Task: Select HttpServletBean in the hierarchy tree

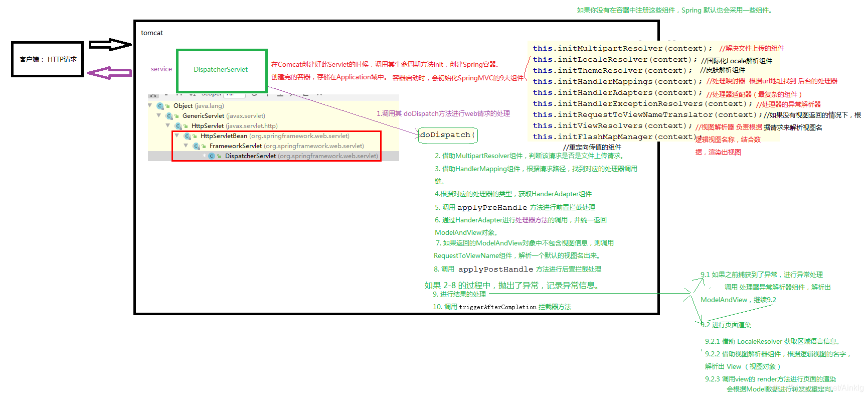Action: click(x=275, y=136)
